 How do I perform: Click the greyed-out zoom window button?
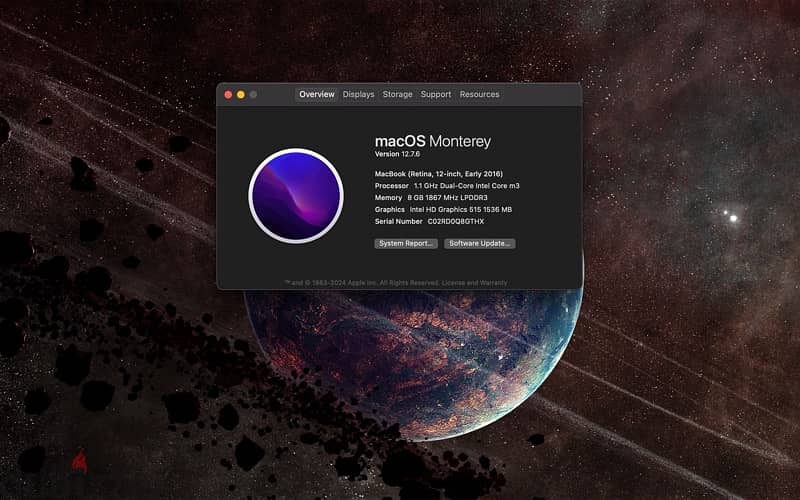pyautogui.click(x=253, y=94)
